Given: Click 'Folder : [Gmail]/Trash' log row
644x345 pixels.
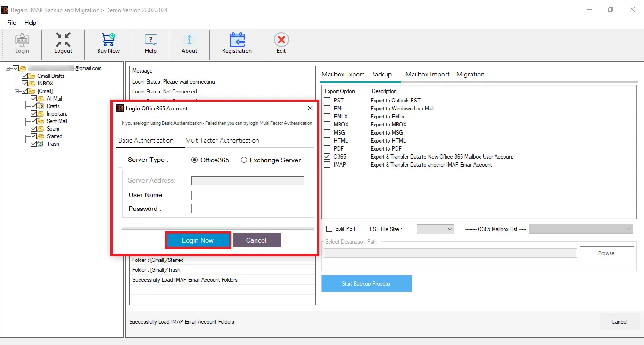Looking at the screenshot, I should pyautogui.click(x=223, y=270).
